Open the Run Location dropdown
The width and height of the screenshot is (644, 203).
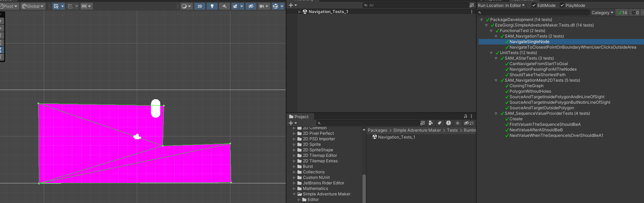(501, 6)
